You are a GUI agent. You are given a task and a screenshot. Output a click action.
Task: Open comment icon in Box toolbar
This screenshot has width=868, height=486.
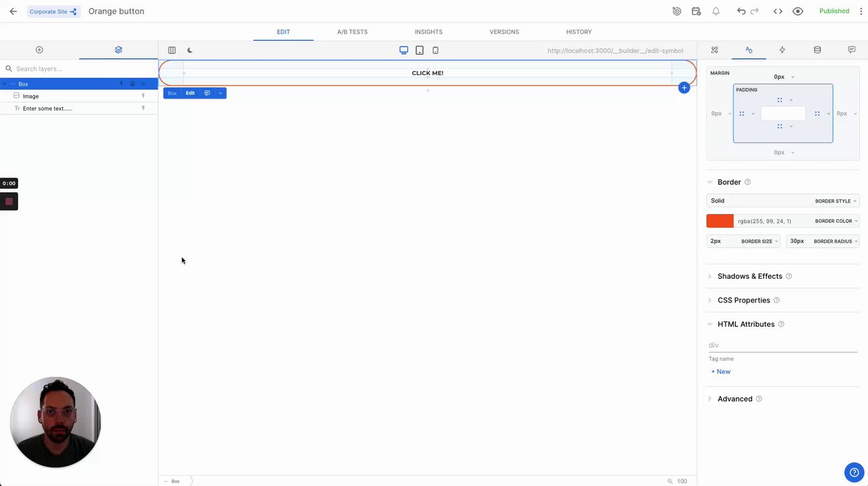207,93
